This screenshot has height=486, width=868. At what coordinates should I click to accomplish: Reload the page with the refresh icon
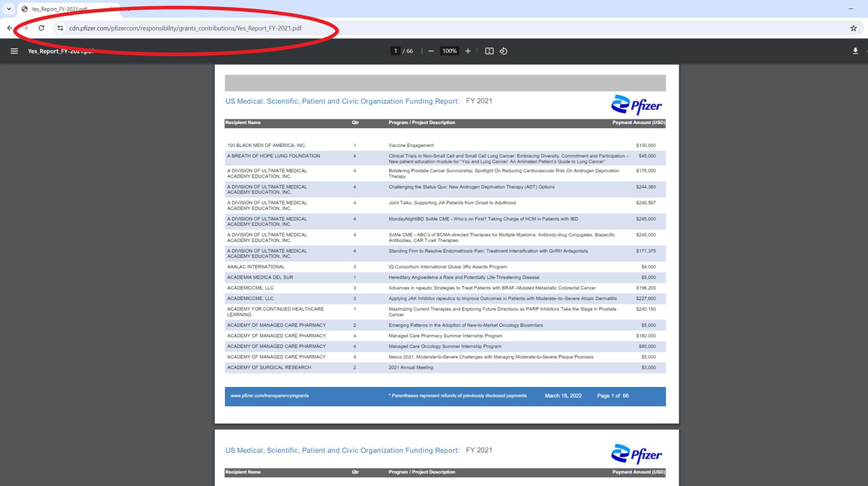tap(41, 28)
